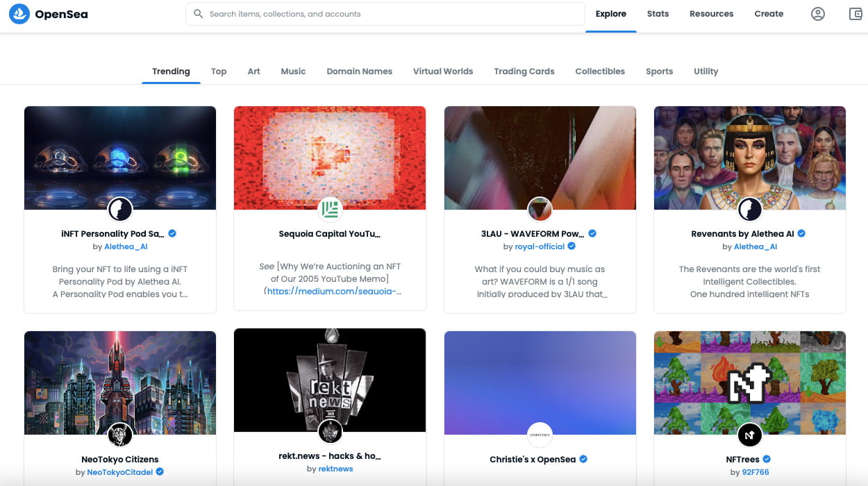
Task: Open the Resources menu
Action: 711,14
